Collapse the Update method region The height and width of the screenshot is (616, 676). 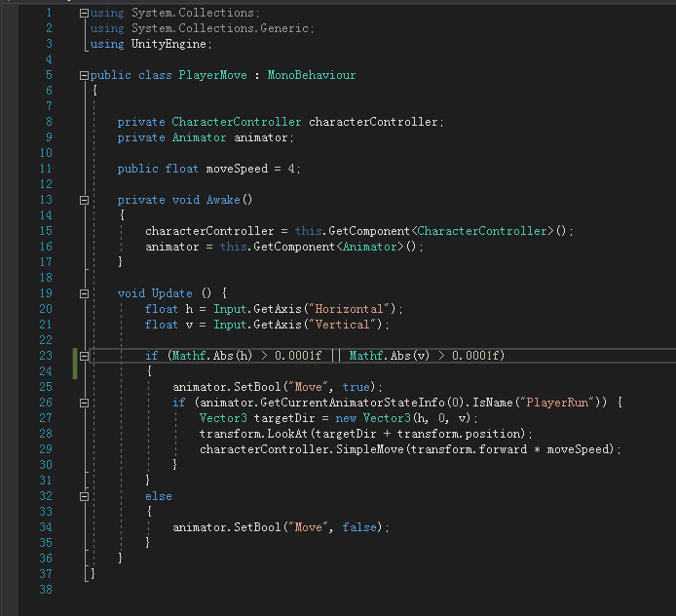coord(84,293)
